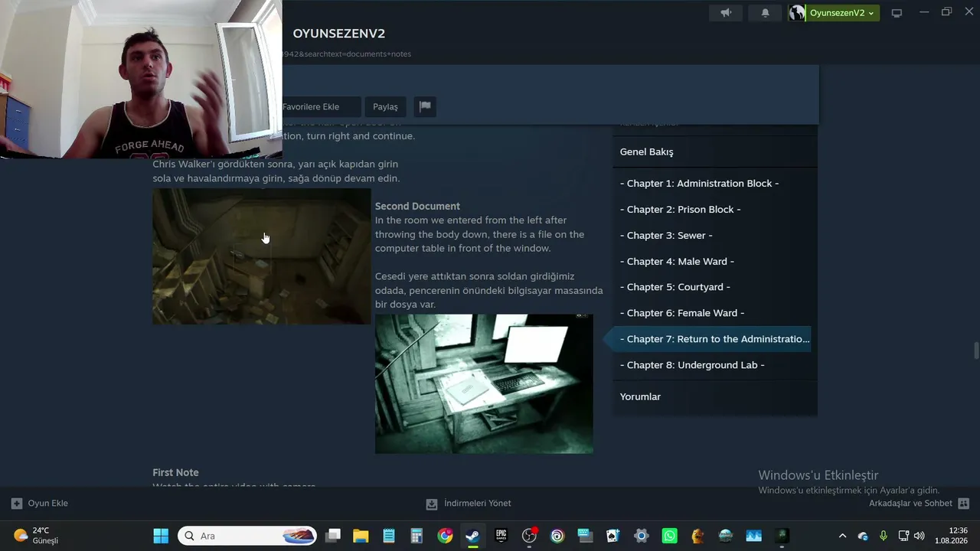The height and width of the screenshot is (551, 980).
Task: Go to Chapter 2: Prison Block
Action: [680, 210]
